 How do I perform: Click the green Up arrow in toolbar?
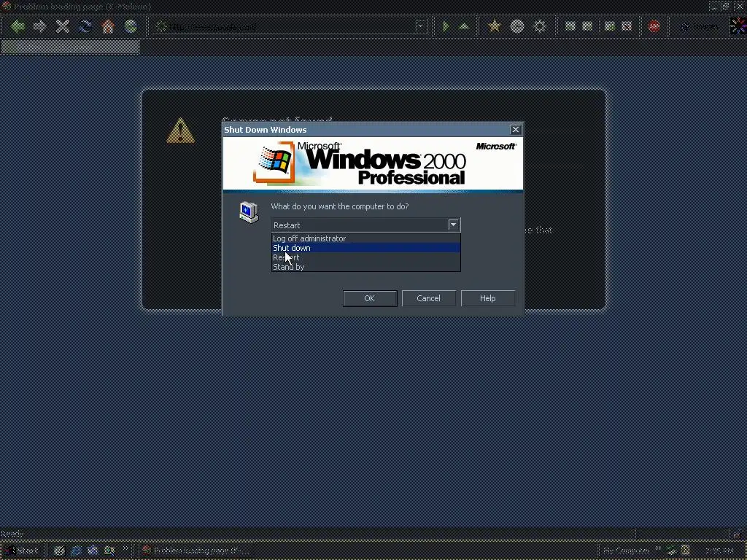click(464, 26)
